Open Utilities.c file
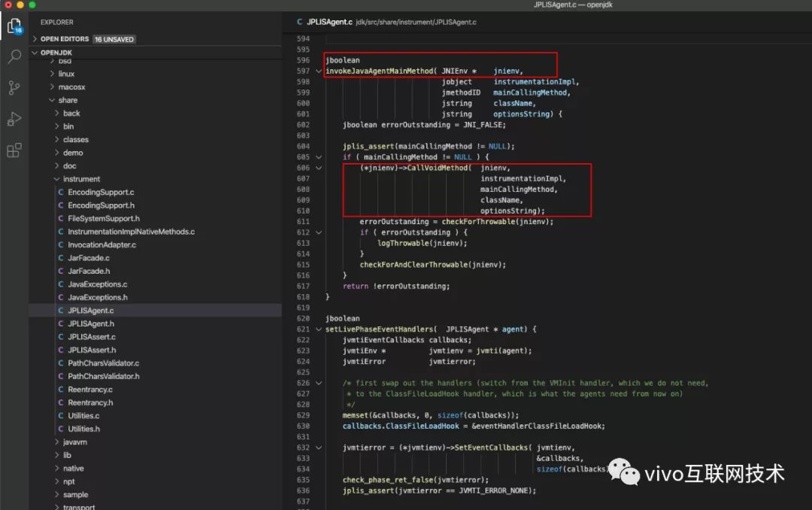Screen dimensions: 812x510 pos(83,416)
